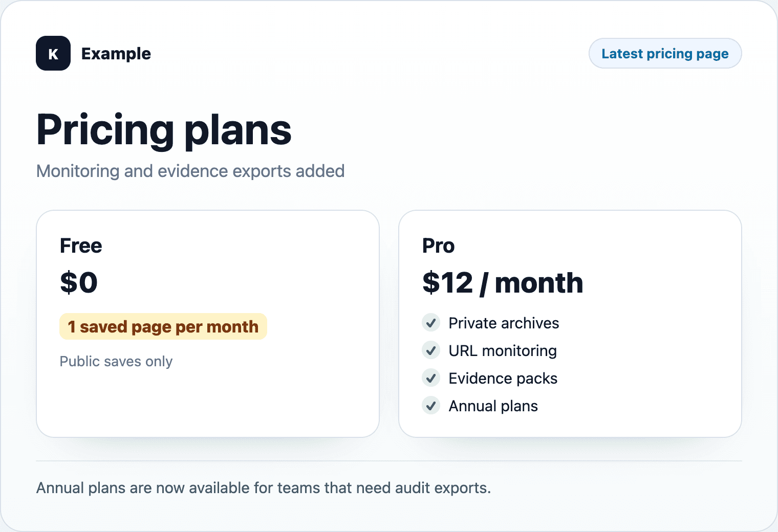
Task: Click the footer note about annual plans
Action: (x=264, y=487)
